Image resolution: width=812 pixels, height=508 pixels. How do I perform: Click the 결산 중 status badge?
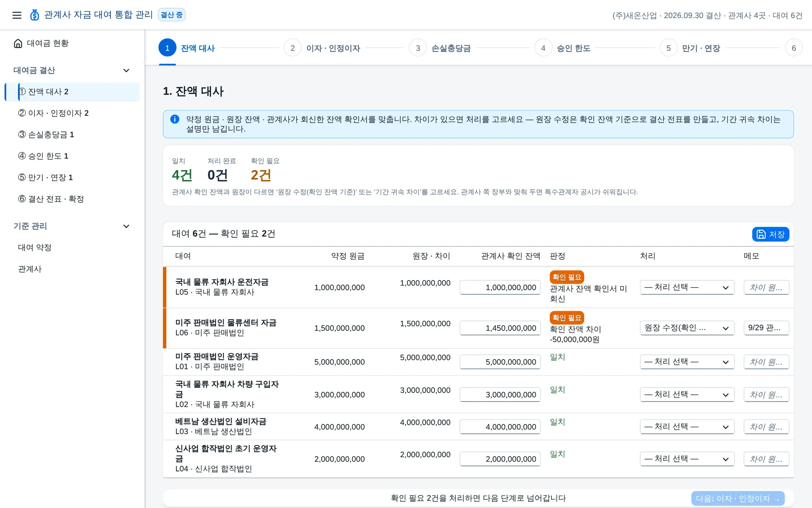171,15
